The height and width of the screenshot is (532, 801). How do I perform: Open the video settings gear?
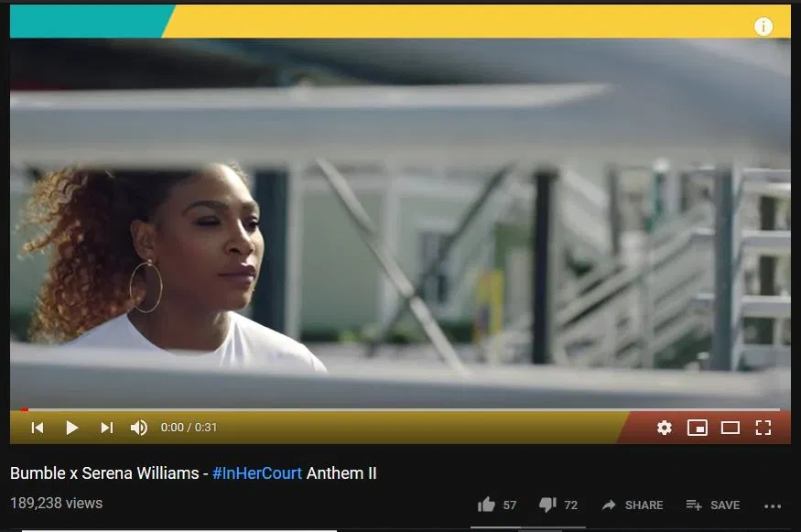(x=664, y=428)
